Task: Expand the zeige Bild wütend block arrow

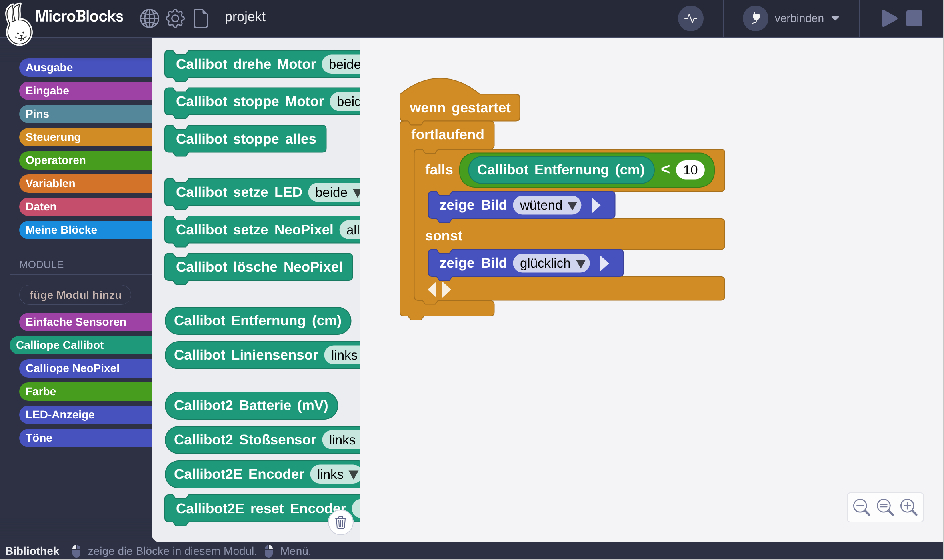Action: click(596, 205)
